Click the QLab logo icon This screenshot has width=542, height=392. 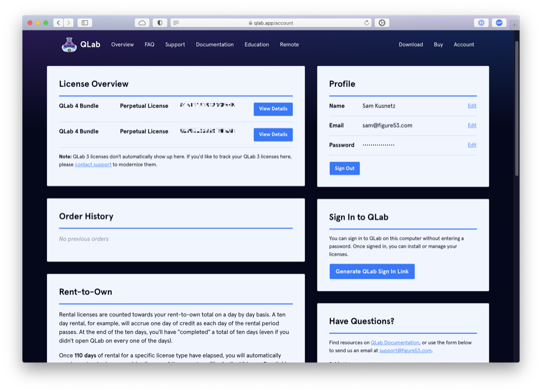click(x=69, y=45)
